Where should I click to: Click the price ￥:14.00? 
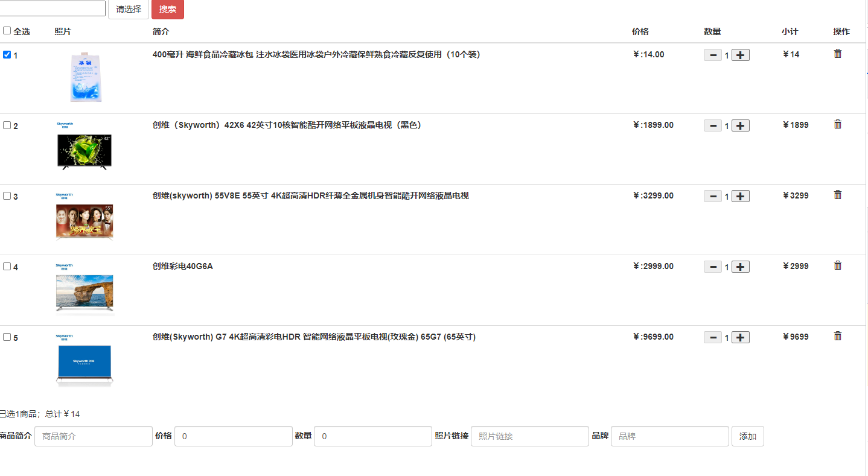pyautogui.click(x=648, y=54)
